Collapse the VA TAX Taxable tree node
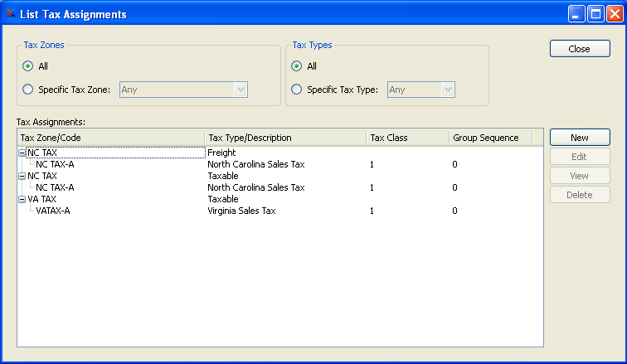The image size is (627, 364). pyautogui.click(x=22, y=199)
